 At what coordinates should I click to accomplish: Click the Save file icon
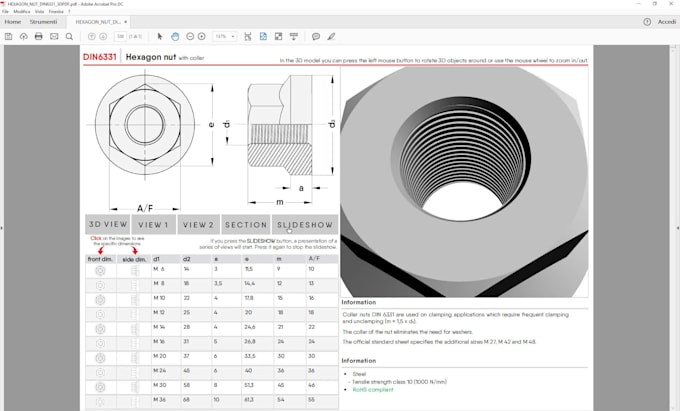(8, 36)
